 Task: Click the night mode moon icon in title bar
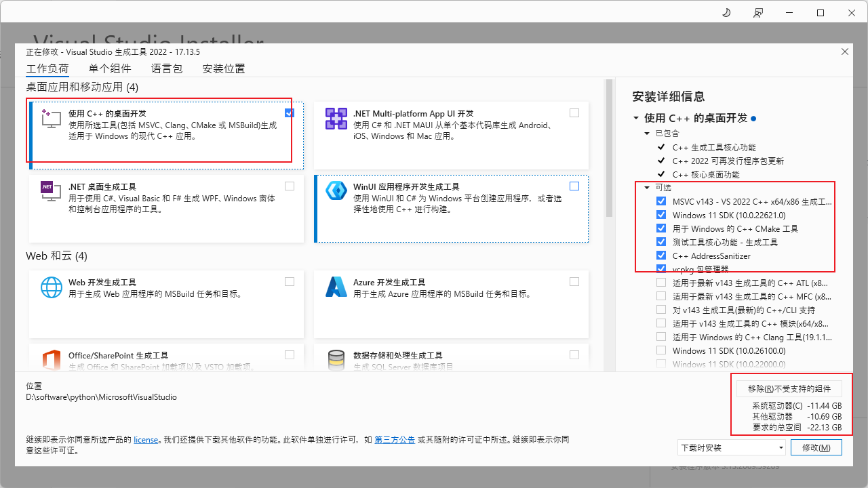coord(726,13)
